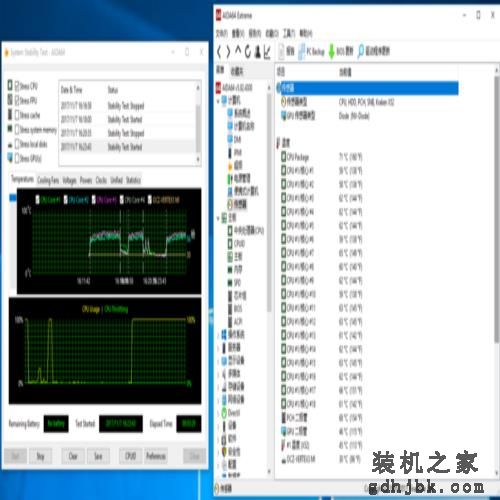Click the Clear button
Image resolution: width=500 pixels, height=500 pixels.
[73, 456]
